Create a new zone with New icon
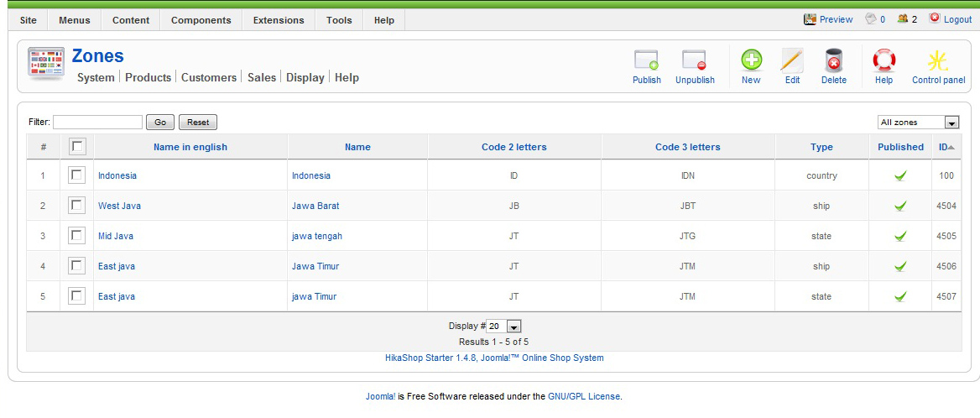 (751, 61)
